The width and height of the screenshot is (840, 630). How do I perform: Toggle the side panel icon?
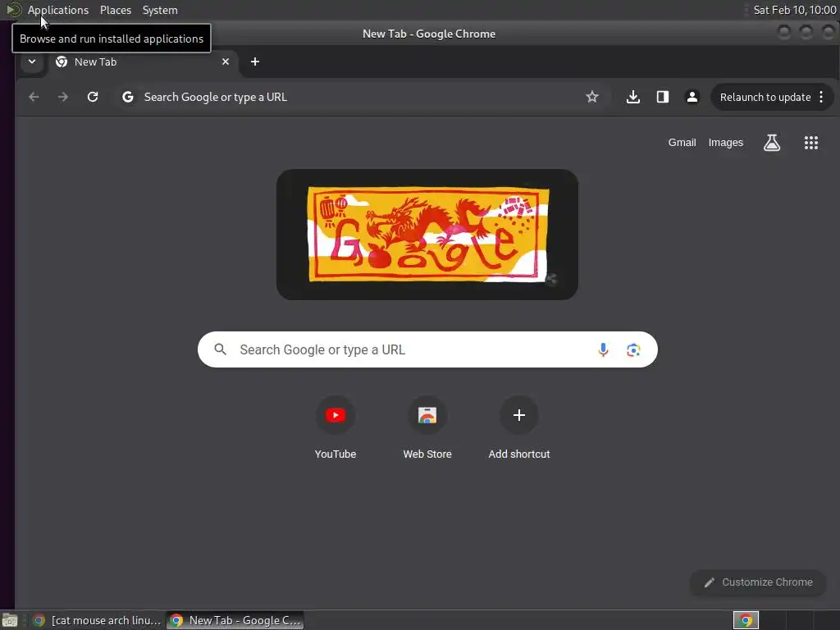[663, 97]
